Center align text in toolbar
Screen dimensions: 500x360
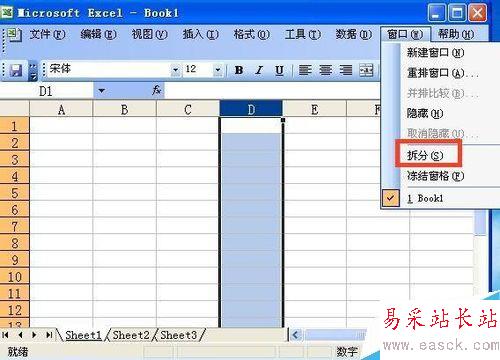325,70
